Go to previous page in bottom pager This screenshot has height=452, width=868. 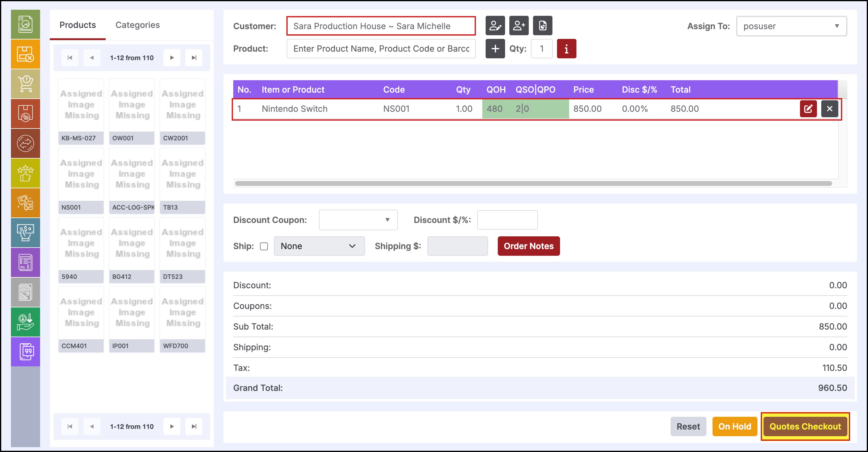coord(92,426)
